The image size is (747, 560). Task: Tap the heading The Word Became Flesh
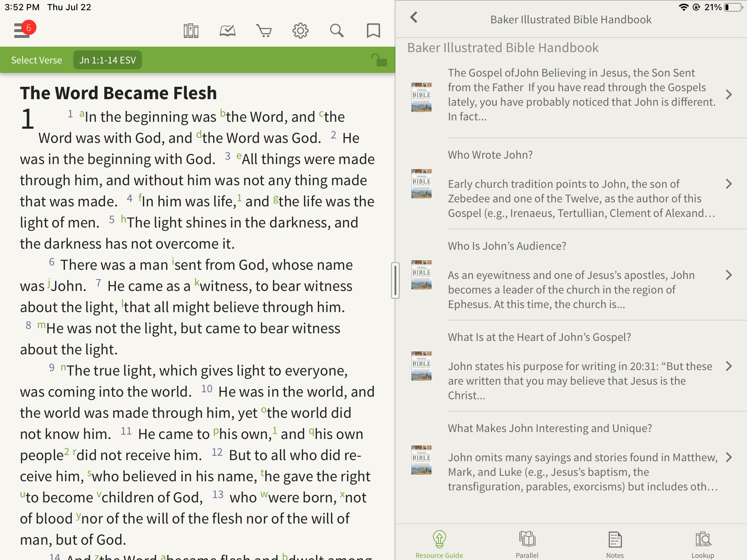click(x=119, y=93)
